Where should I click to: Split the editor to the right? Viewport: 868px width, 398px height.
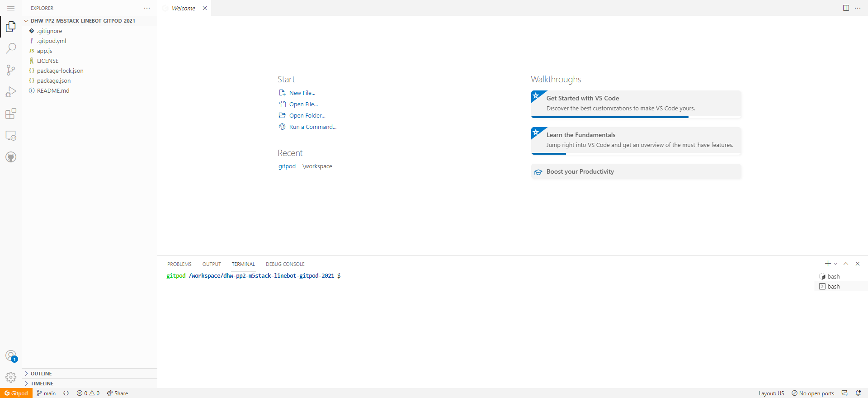tap(846, 8)
